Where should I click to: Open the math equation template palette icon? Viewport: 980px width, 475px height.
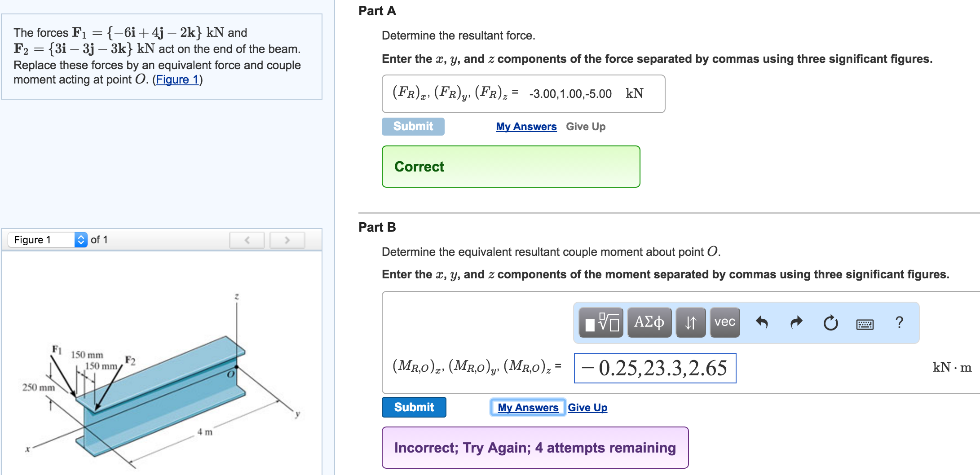coord(602,322)
